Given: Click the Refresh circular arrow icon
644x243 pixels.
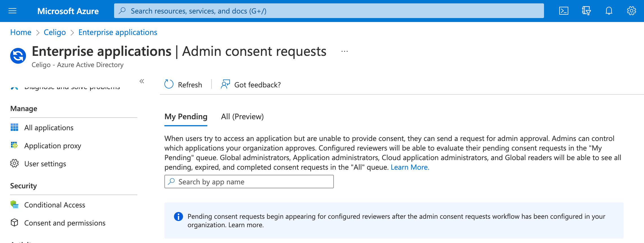Looking at the screenshot, I should point(169,84).
